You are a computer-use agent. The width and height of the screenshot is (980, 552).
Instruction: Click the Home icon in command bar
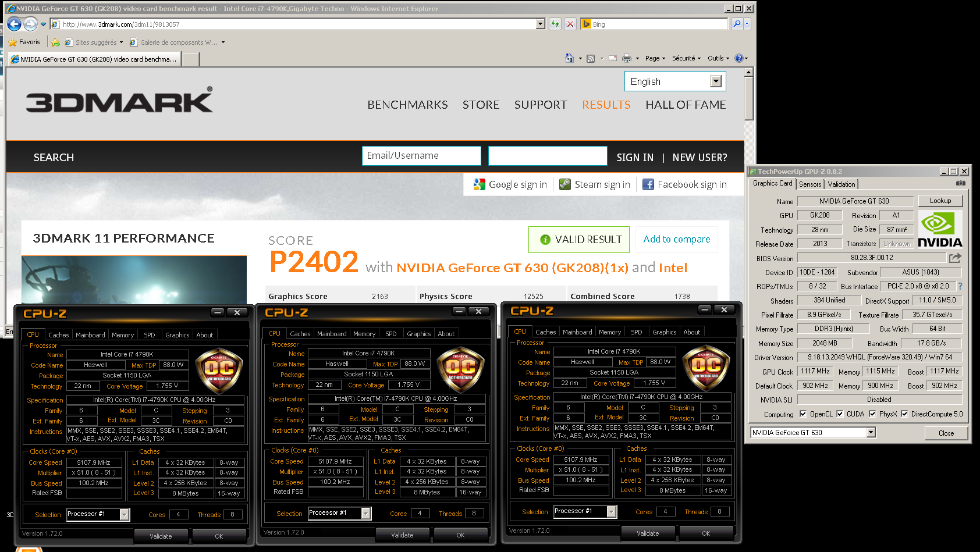pyautogui.click(x=570, y=58)
